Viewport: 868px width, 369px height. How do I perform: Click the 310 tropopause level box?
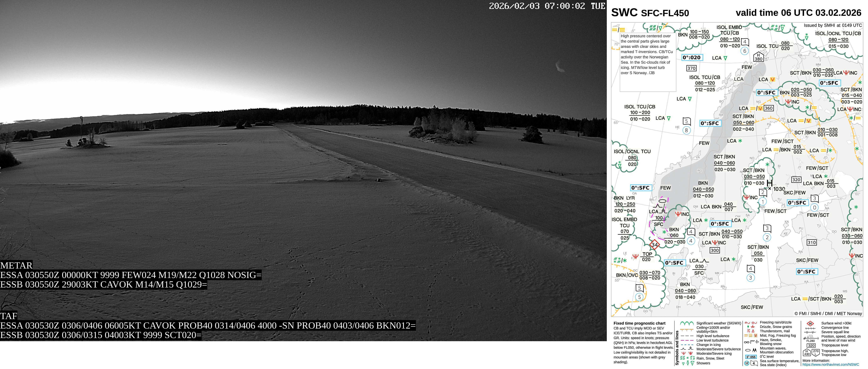812,242
